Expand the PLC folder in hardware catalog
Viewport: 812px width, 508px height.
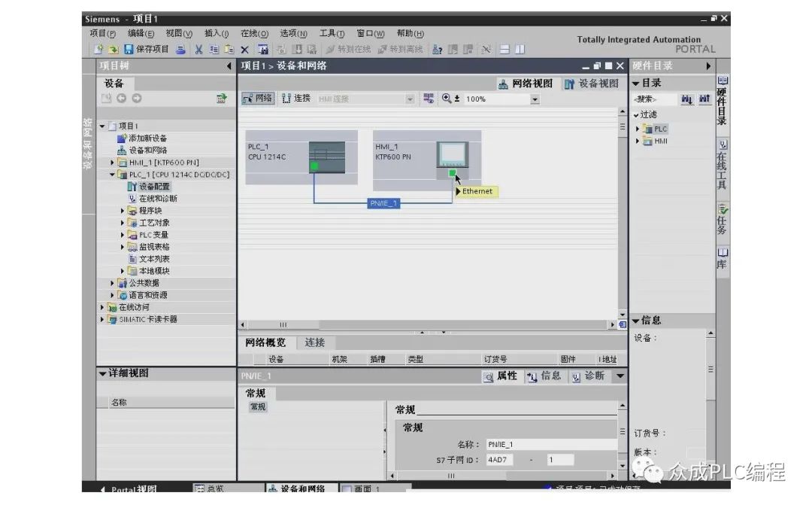(638, 129)
